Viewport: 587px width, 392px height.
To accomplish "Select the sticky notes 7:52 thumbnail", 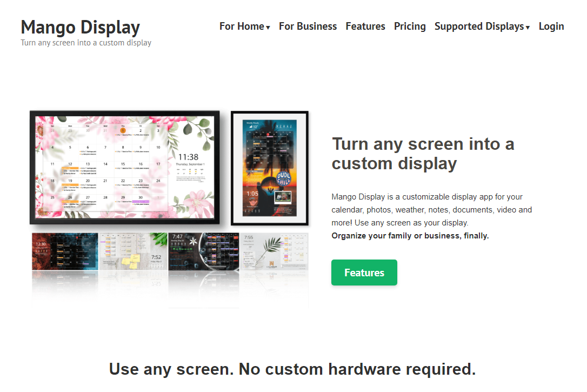I will (134, 251).
